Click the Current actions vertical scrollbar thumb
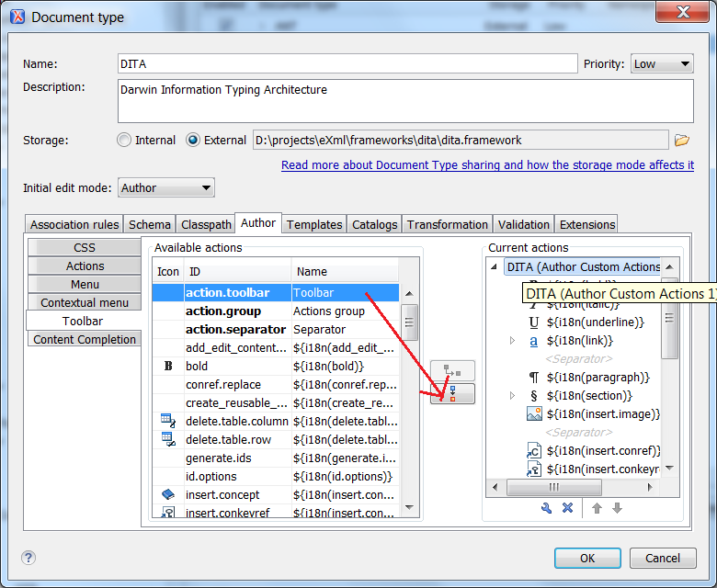The image size is (717, 588). tap(669, 319)
